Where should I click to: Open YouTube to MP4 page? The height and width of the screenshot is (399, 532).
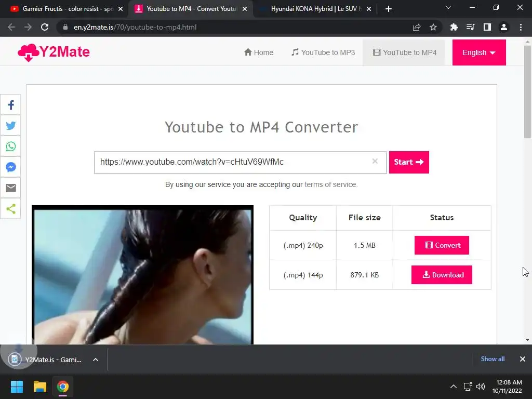pos(404,52)
